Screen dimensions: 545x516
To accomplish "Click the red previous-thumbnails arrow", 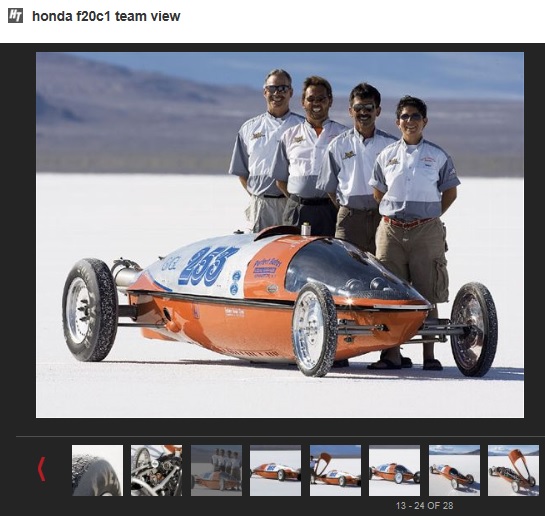I will pyautogui.click(x=42, y=469).
